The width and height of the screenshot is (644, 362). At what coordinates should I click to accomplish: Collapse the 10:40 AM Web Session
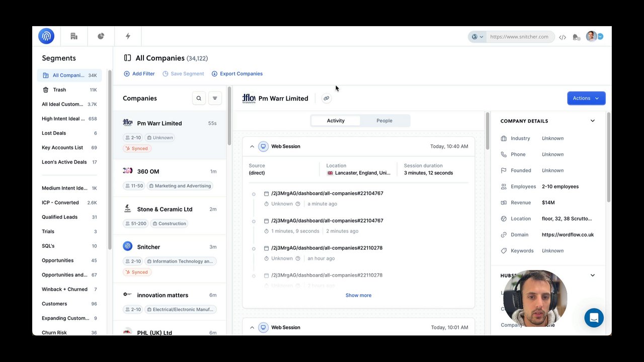coord(252,146)
